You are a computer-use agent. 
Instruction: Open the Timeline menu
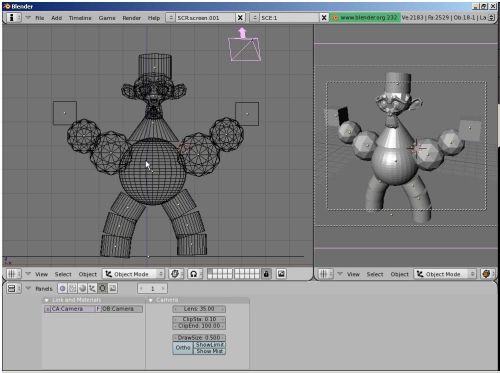(x=80, y=18)
